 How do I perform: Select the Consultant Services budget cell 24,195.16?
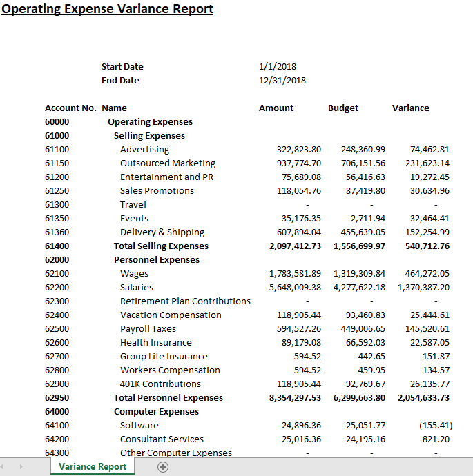click(x=365, y=439)
